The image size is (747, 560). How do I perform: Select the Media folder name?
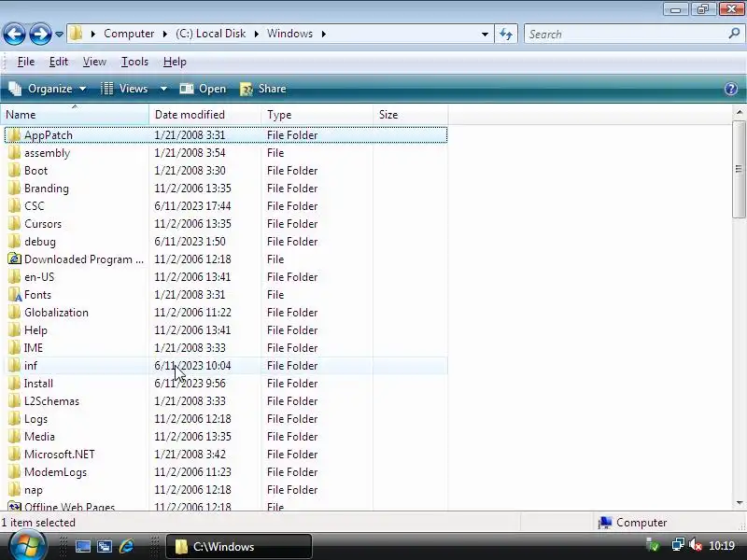39,437
